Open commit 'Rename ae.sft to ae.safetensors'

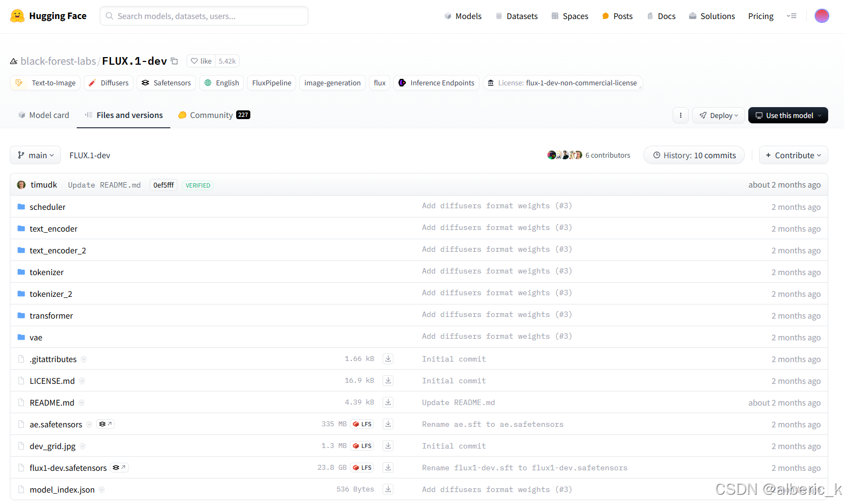(492, 424)
